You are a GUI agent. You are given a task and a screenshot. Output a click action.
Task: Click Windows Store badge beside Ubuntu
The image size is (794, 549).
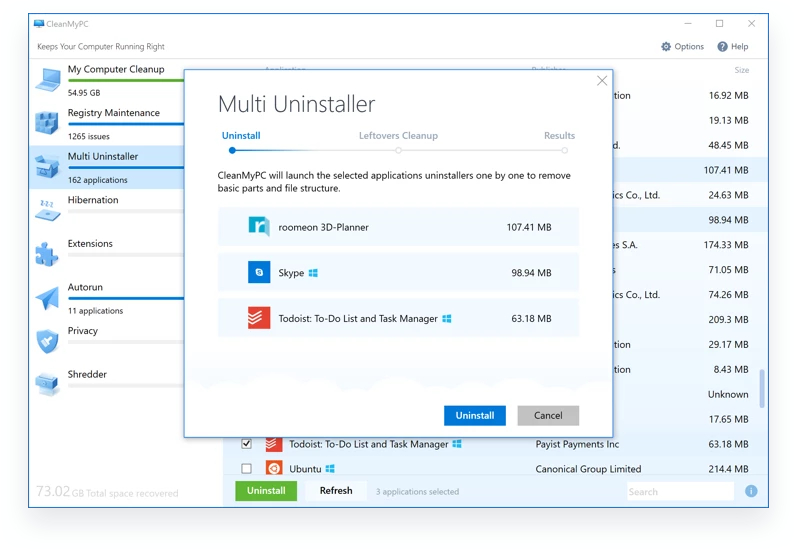[x=330, y=469]
